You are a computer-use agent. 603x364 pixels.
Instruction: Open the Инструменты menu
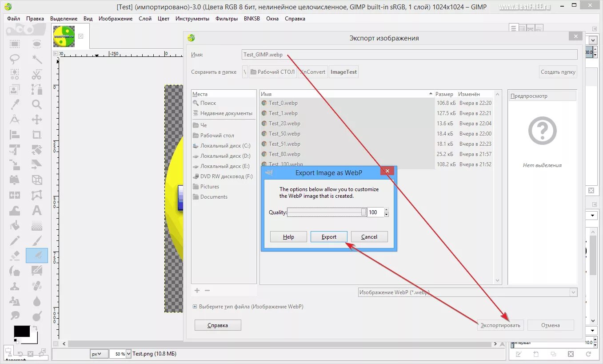(x=192, y=19)
